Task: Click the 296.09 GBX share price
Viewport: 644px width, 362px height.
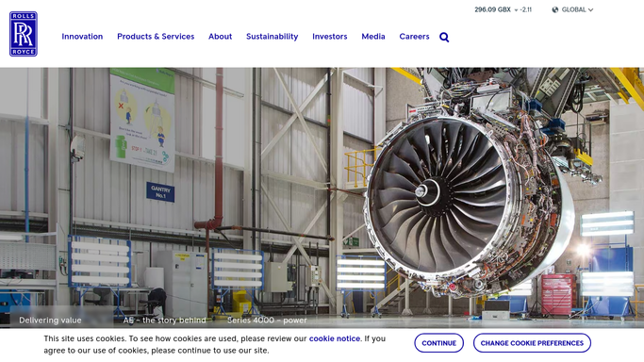Action: pos(492,9)
